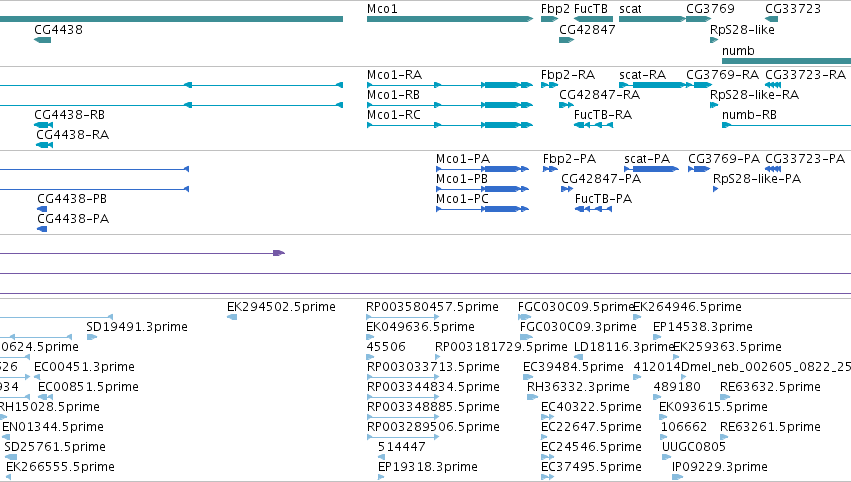851x482 pixels.
Task: Select the Mco1 gene label
Action: [382, 9]
